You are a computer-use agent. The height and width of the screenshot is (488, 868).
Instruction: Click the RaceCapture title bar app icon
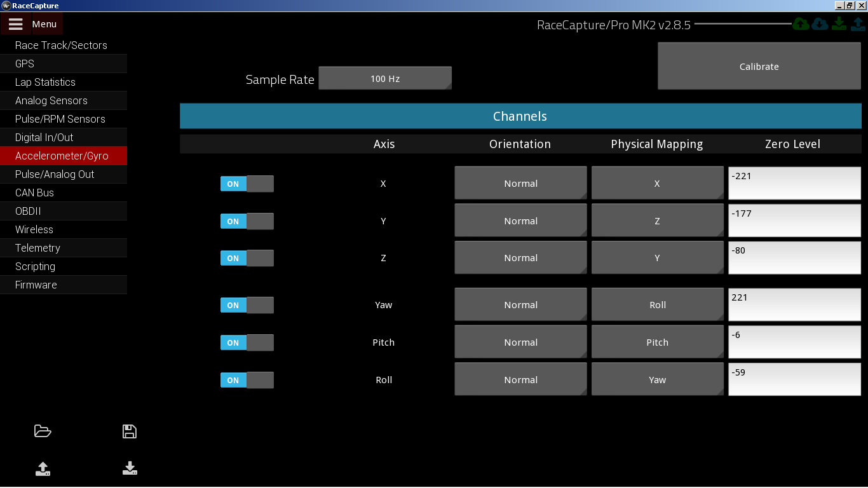(x=6, y=6)
